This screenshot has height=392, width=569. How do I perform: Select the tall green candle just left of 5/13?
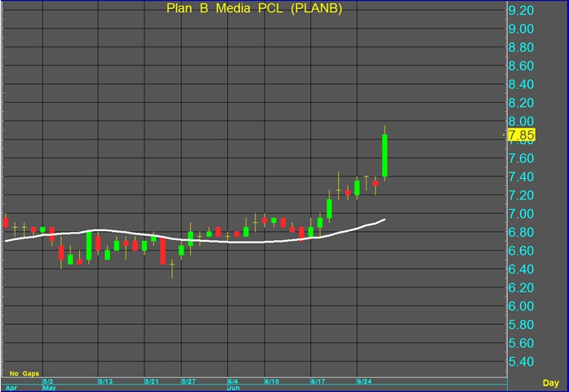pyautogui.click(x=89, y=246)
